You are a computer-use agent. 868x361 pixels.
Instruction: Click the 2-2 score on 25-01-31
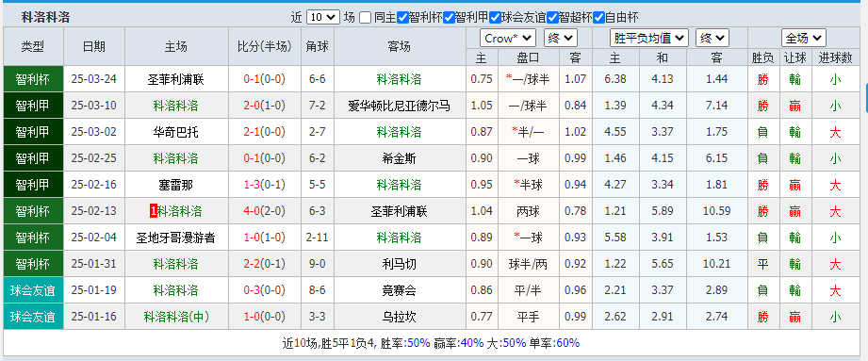[x=252, y=265]
